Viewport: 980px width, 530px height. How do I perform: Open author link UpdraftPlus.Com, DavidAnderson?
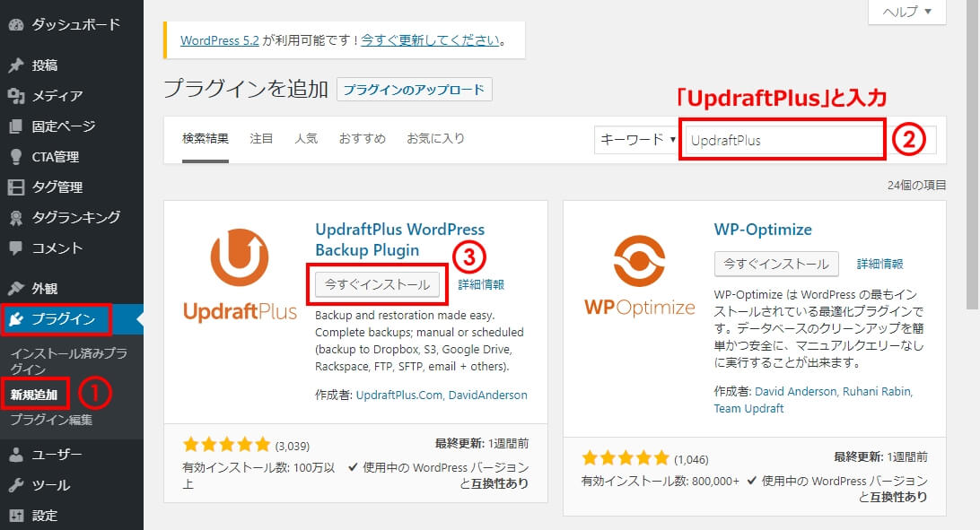click(x=442, y=395)
